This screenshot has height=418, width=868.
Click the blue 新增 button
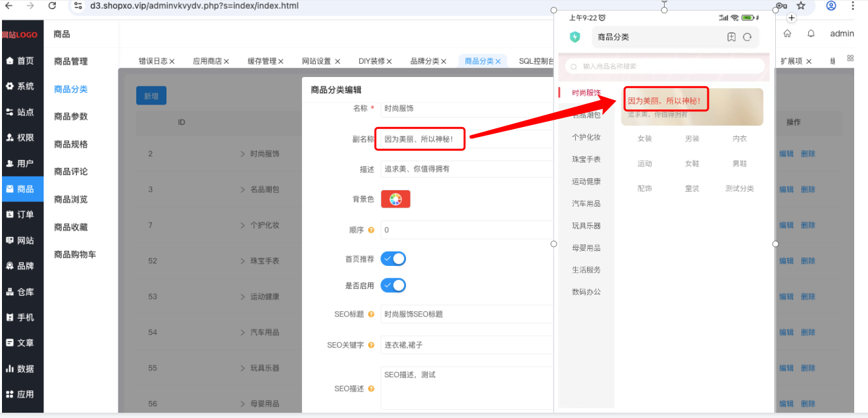(x=151, y=95)
